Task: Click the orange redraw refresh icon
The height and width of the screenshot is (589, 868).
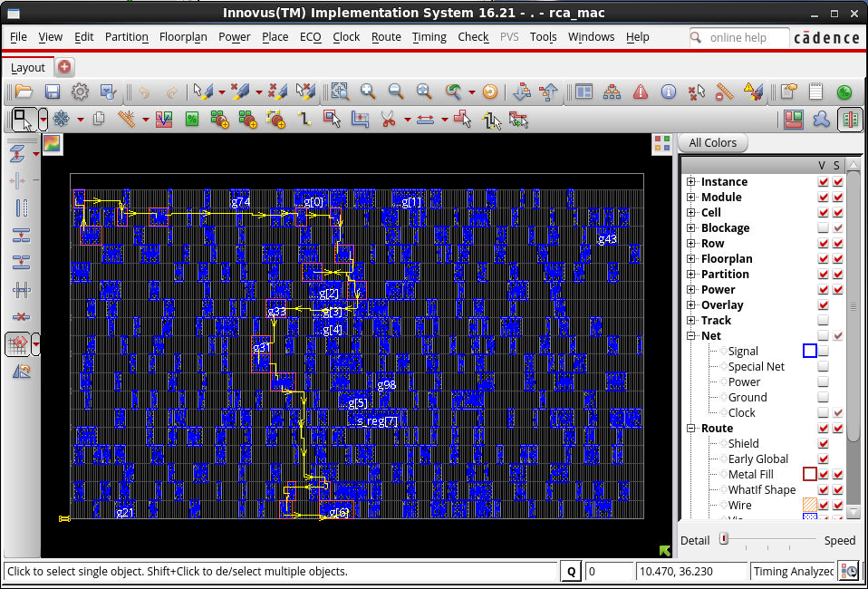Action: coord(490,92)
